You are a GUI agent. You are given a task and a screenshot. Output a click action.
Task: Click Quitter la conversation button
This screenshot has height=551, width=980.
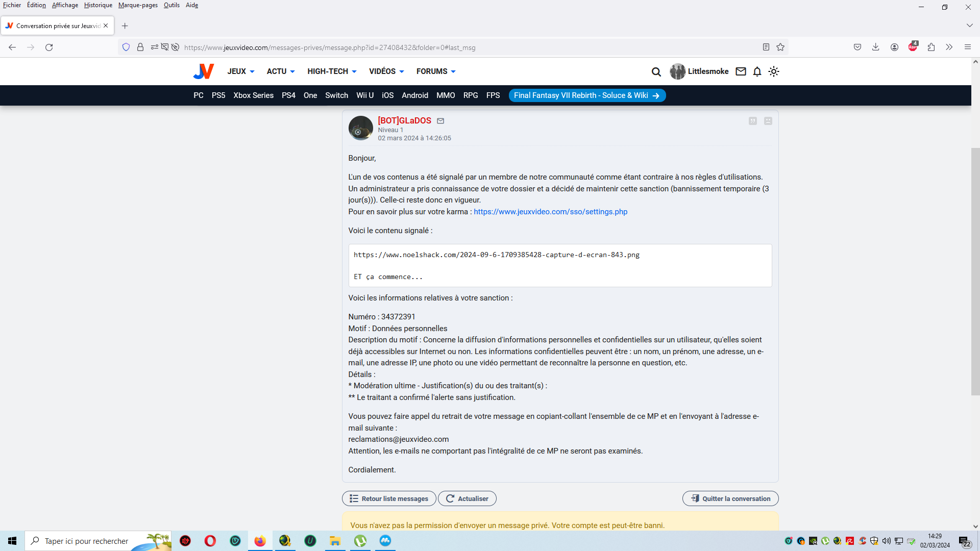coord(730,498)
